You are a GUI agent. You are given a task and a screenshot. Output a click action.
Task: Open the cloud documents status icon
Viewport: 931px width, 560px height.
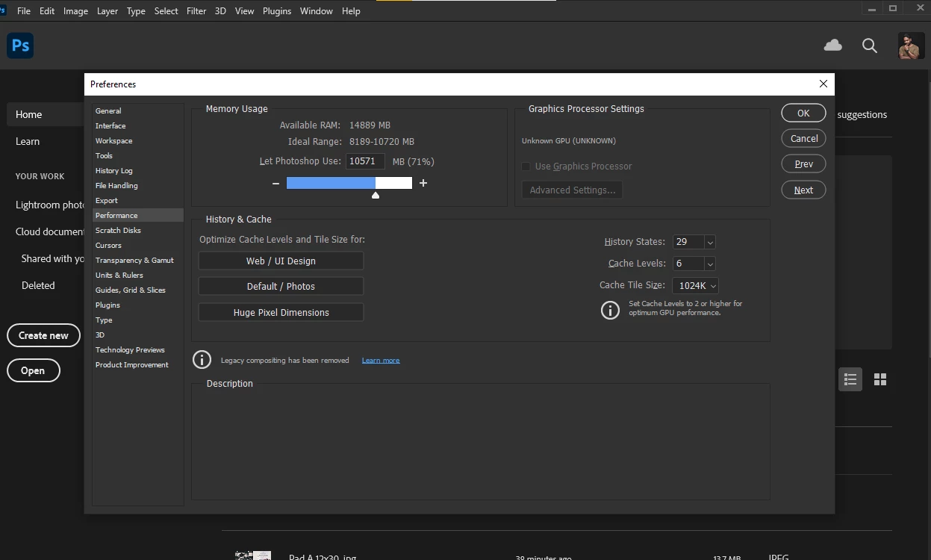832,46
